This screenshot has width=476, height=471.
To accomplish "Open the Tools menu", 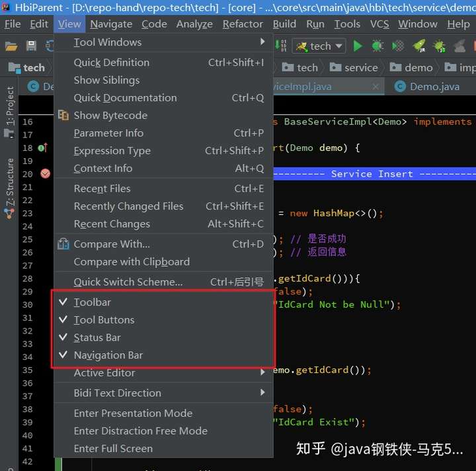I will [347, 24].
